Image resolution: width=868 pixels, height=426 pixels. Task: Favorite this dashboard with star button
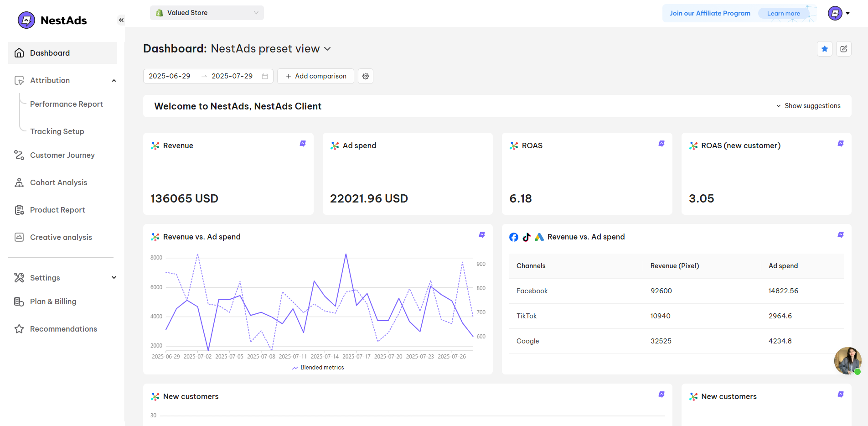click(825, 49)
